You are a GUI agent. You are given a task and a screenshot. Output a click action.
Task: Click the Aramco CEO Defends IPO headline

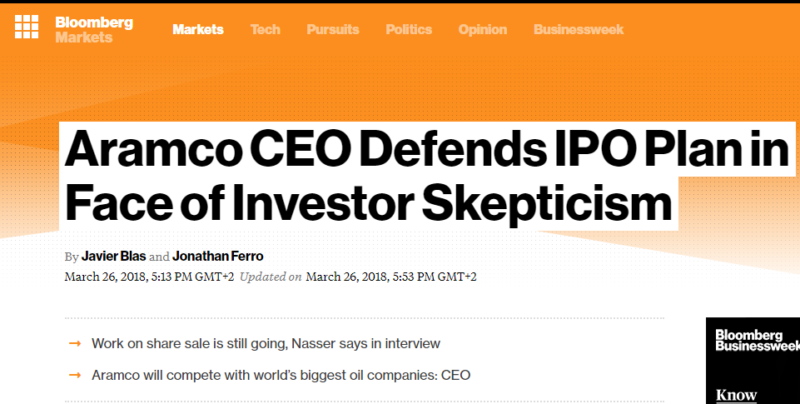[427, 176]
